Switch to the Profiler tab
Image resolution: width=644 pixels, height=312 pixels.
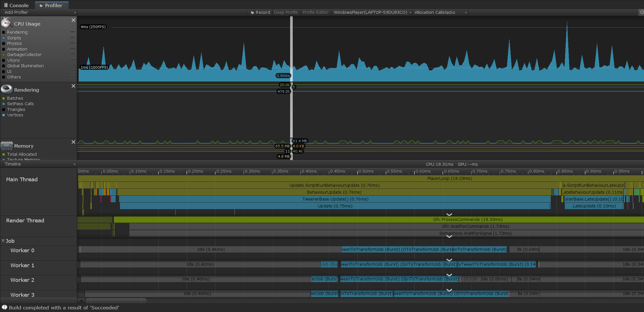(52, 5)
